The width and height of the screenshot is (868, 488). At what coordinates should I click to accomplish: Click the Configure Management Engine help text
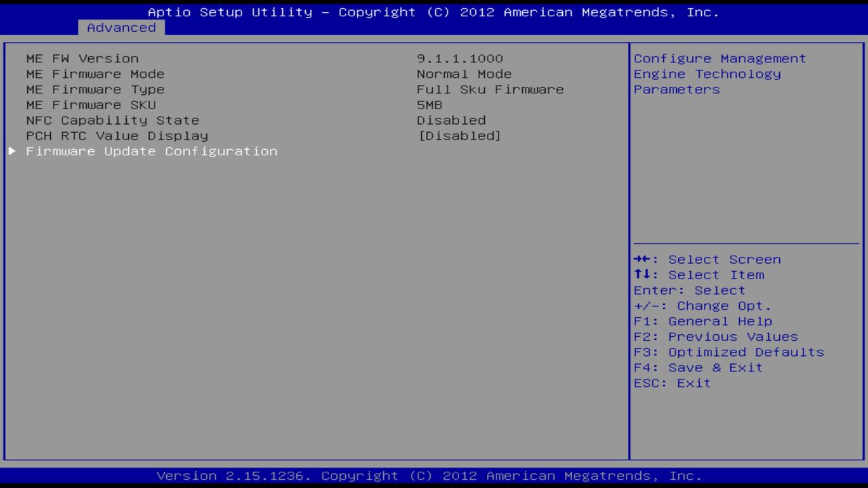719,74
